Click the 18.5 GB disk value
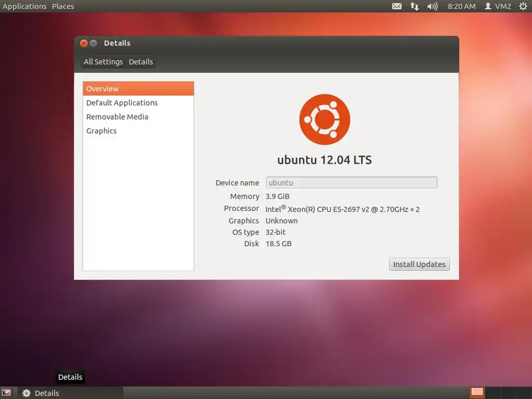 pos(278,244)
